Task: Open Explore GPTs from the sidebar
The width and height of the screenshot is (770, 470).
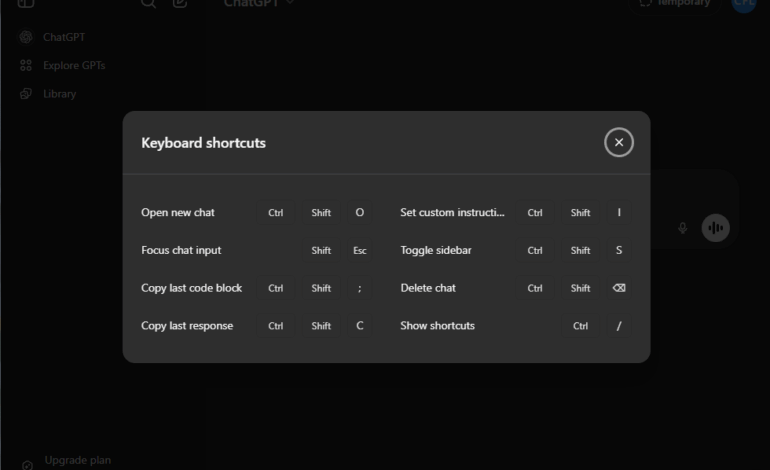Action: click(x=73, y=65)
